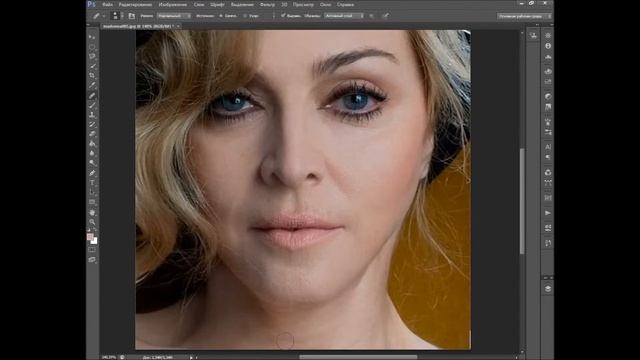The width and height of the screenshot is (640, 360).
Task: Select the Brush tool
Action: (92, 106)
